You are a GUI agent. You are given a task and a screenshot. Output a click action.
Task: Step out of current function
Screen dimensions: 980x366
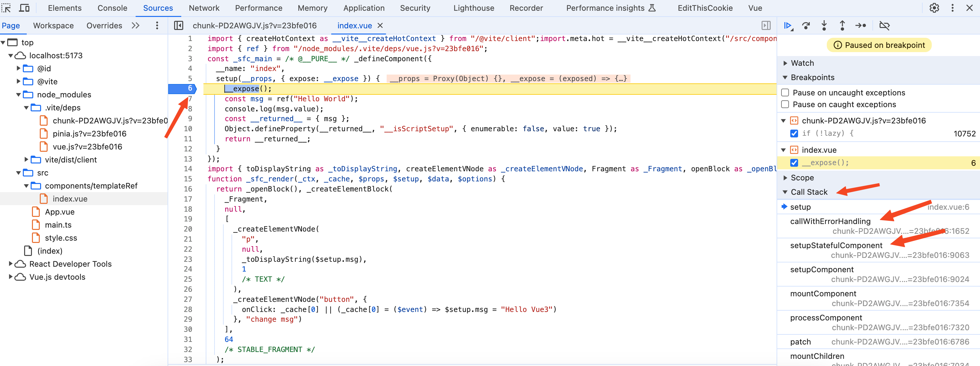pyautogui.click(x=842, y=25)
